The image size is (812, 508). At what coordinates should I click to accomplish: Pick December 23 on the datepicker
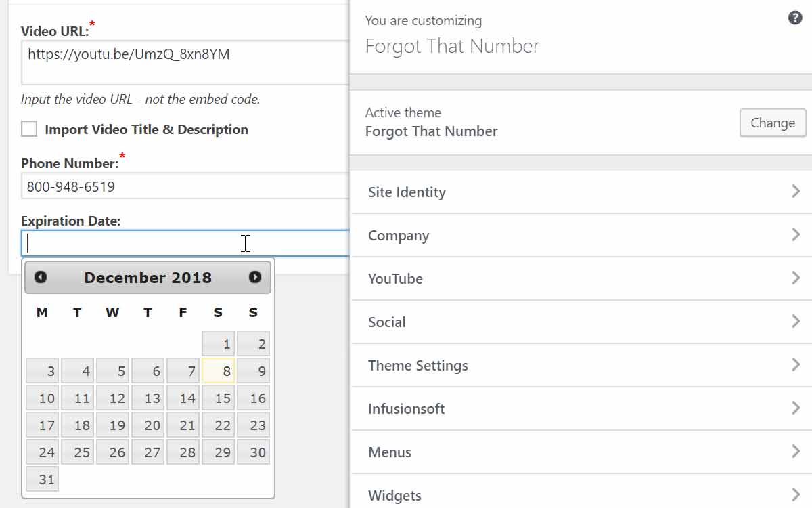click(x=254, y=425)
